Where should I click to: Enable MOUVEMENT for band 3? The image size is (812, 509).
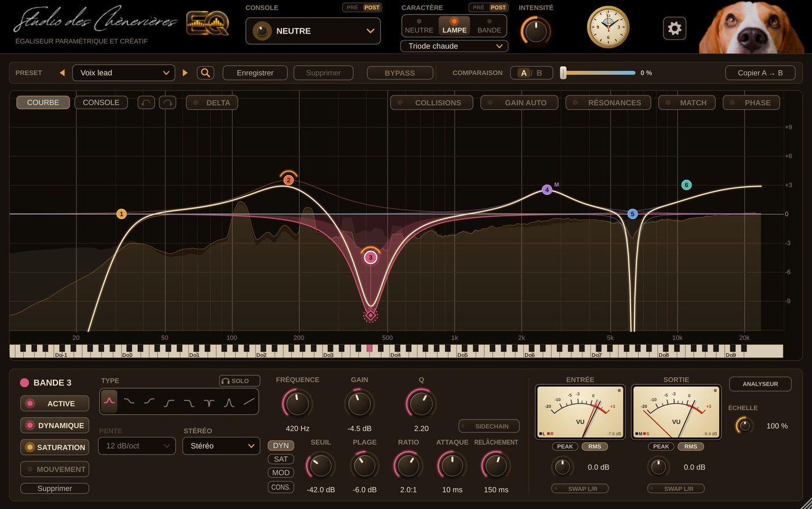(55, 469)
